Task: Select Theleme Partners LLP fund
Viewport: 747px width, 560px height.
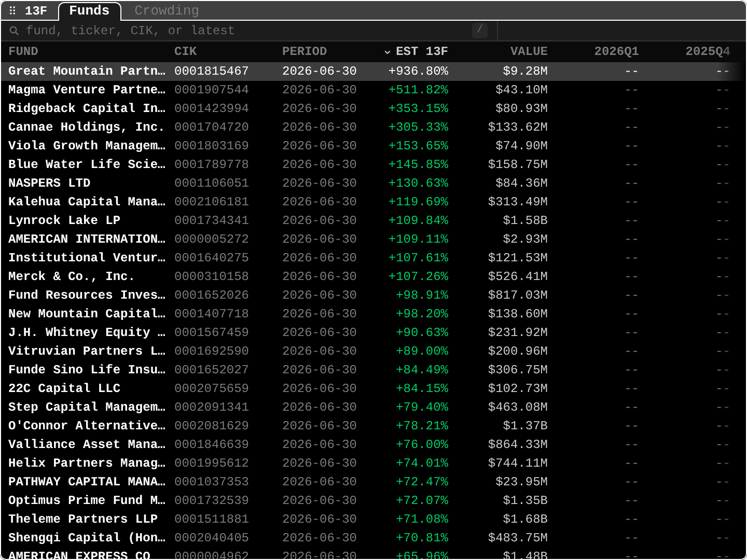Action: 374,519
